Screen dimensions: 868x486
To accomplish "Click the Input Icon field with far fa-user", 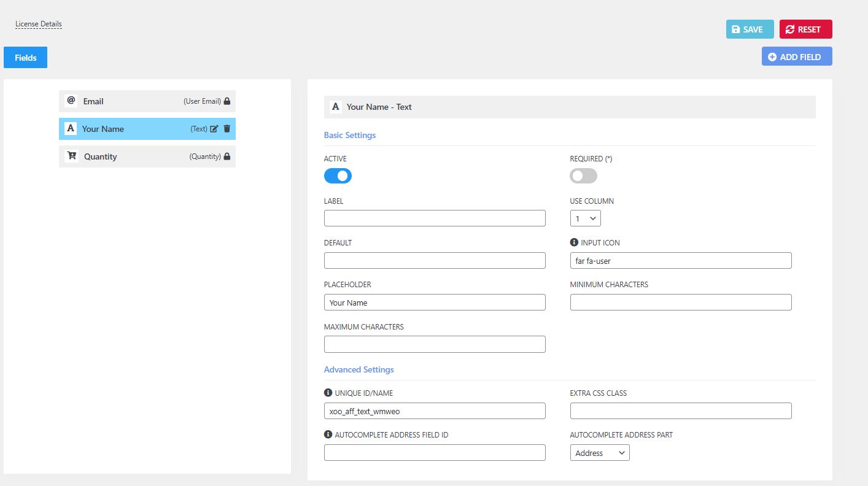I will 681,260.
